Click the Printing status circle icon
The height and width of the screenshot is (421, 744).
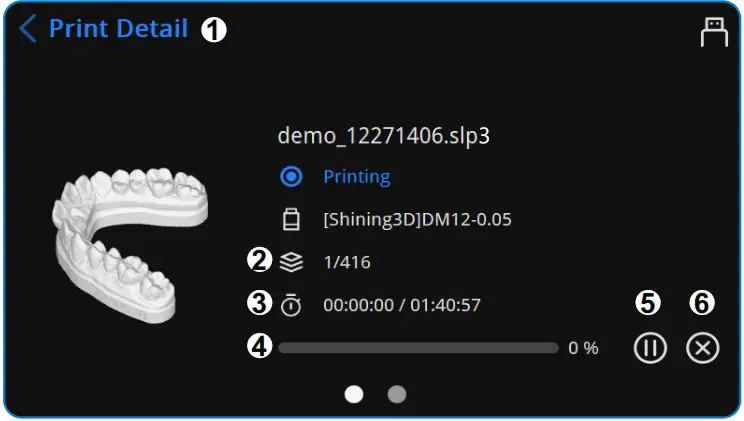click(x=291, y=177)
